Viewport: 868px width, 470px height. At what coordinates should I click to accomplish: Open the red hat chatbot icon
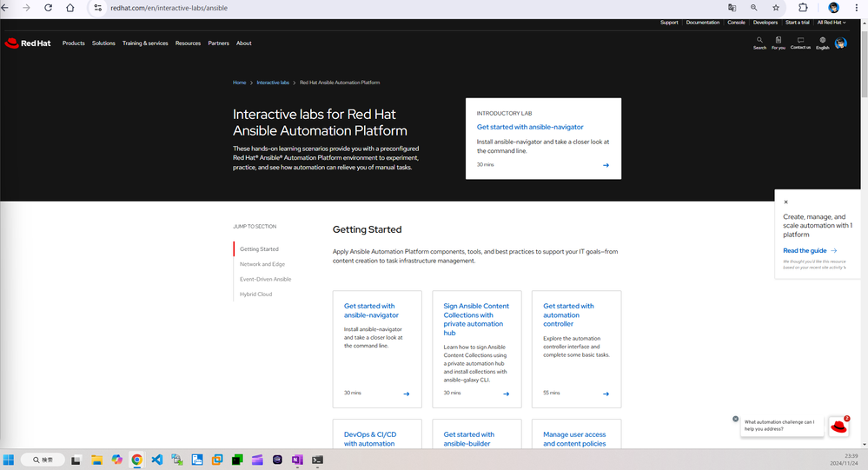coord(838,426)
